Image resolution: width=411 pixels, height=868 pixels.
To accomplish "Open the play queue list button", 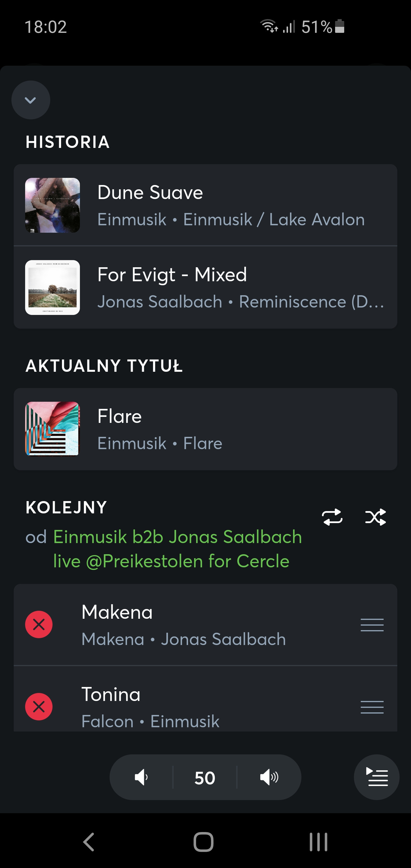I will [377, 777].
